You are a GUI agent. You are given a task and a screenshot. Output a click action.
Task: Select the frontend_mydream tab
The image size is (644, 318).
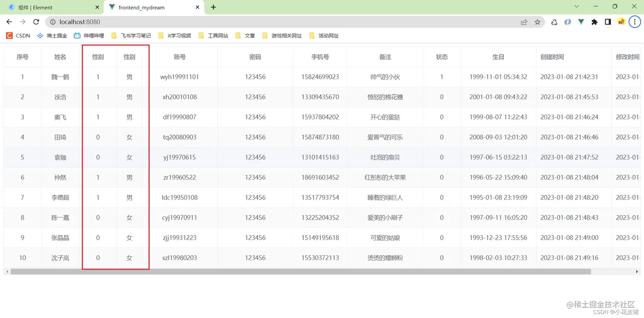154,7
